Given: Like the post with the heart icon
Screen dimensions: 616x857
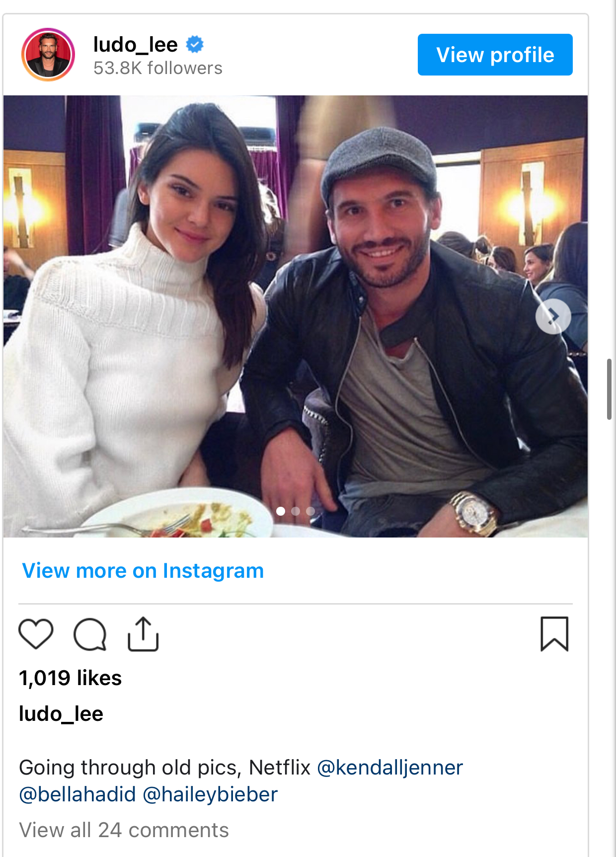Looking at the screenshot, I should 36,634.
